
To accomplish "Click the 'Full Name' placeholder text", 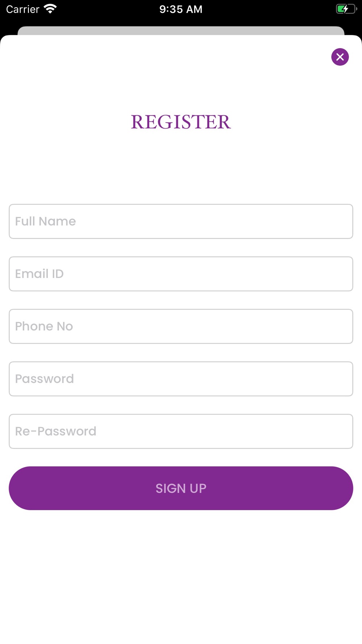I will coord(45,221).
